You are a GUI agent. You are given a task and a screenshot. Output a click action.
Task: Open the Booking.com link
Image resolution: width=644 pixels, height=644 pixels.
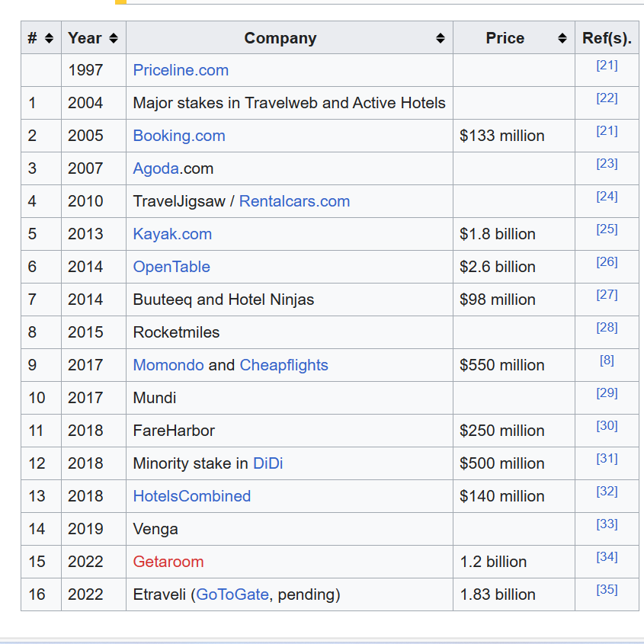pos(179,136)
